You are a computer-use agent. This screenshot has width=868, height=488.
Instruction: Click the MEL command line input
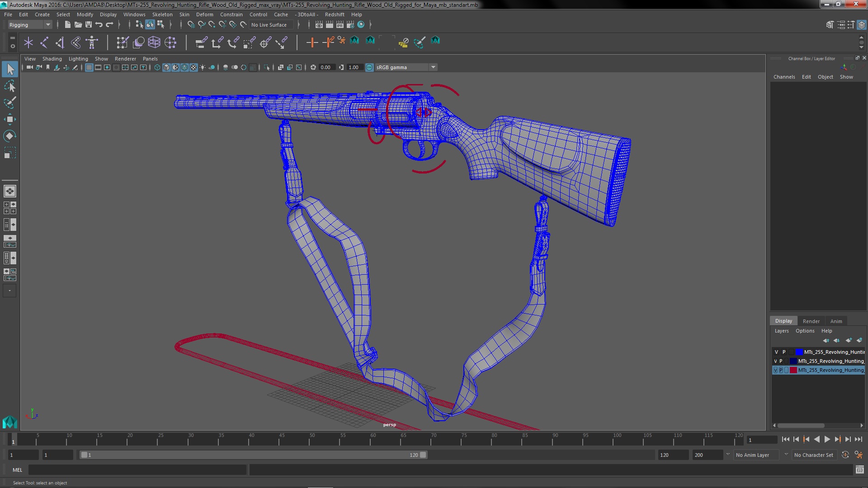click(137, 470)
